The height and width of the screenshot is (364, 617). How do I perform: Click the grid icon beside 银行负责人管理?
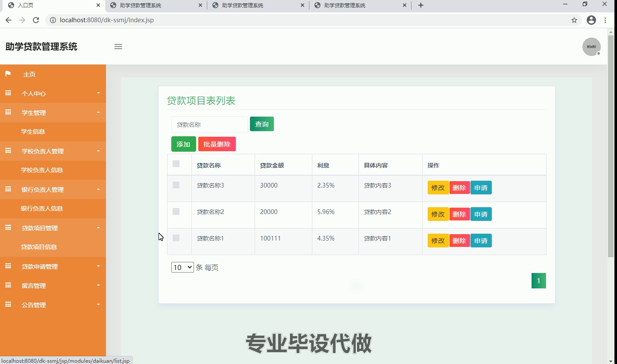(x=8, y=189)
